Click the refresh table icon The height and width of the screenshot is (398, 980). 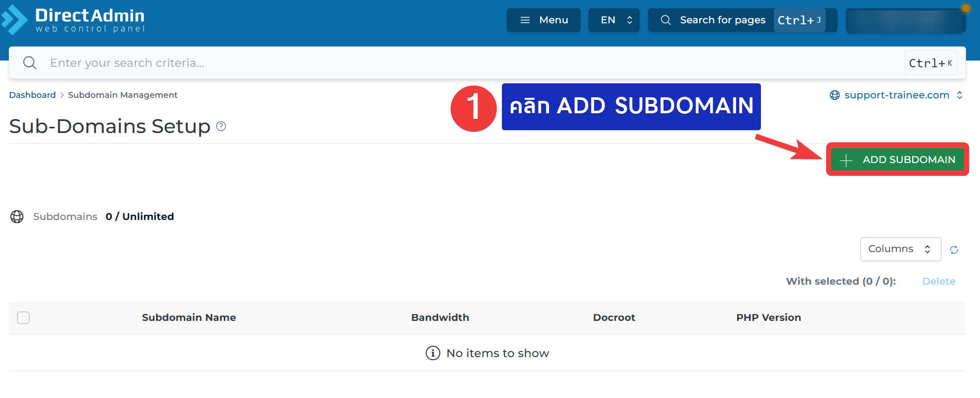click(954, 250)
